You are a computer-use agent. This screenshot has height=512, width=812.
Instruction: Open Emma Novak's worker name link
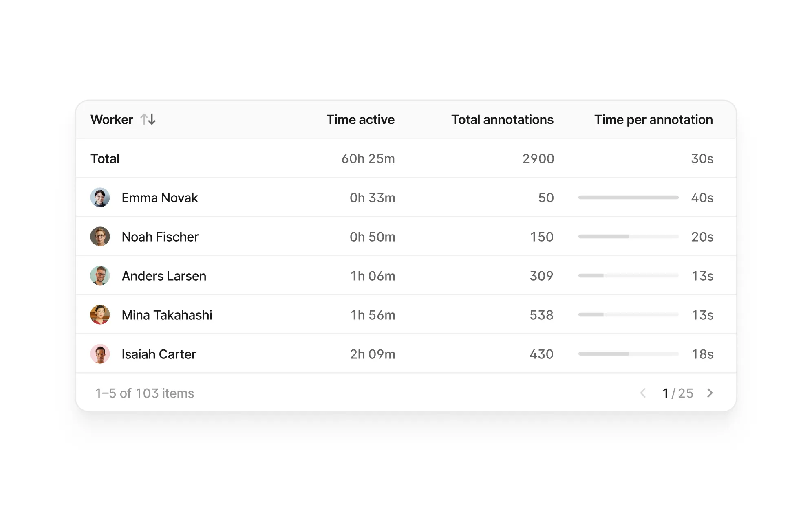pos(159,198)
